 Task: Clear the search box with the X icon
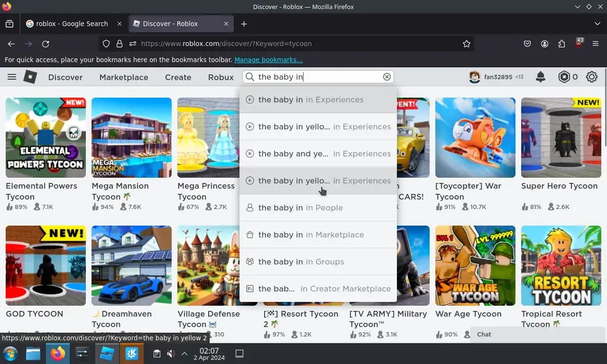point(387,77)
